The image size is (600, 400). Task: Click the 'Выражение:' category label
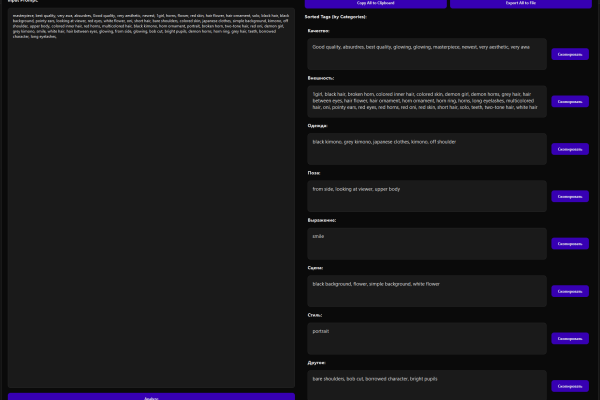pyautogui.click(x=322, y=220)
